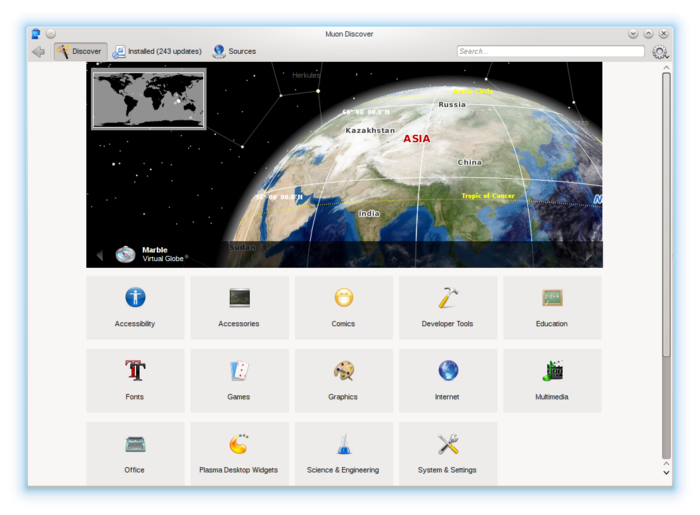Screen dimensions: 700x515
Task: Click the round window menu button in titlebar
Action: coord(51,33)
